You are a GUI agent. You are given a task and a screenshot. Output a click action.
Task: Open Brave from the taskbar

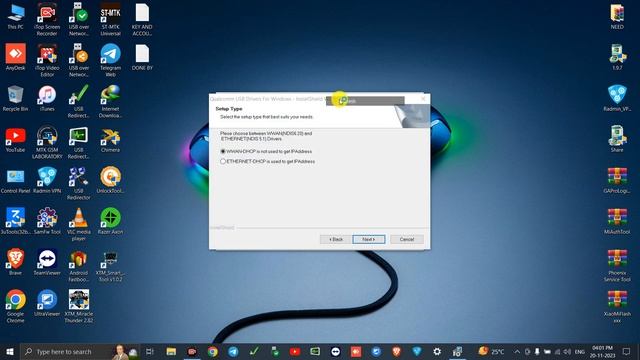[x=396, y=351]
